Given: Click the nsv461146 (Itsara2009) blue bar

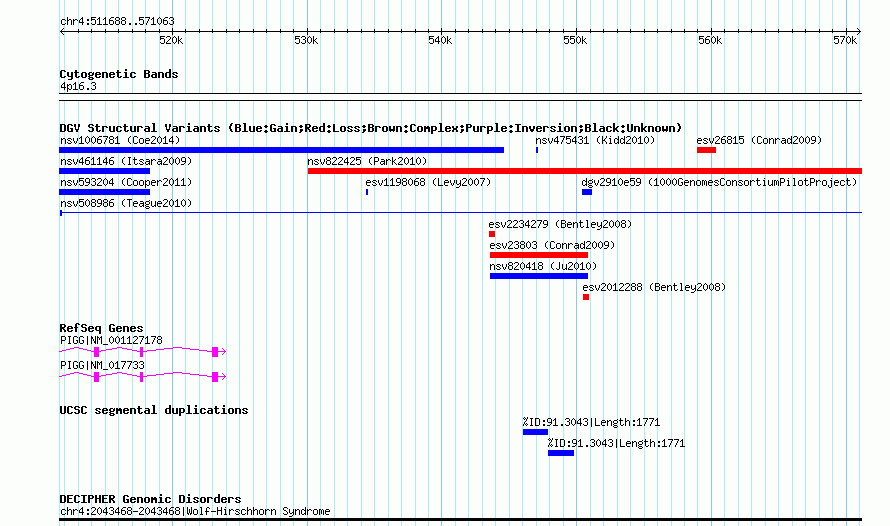Looking at the screenshot, I should 104,171.
